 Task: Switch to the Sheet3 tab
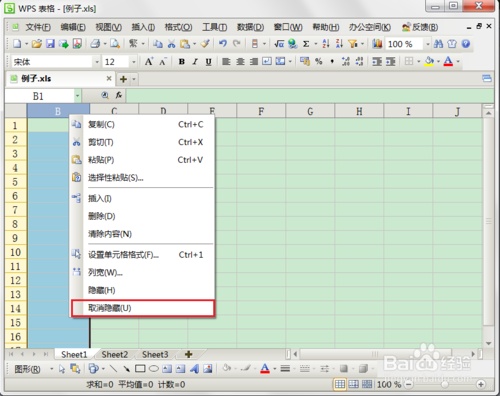(x=155, y=354)
